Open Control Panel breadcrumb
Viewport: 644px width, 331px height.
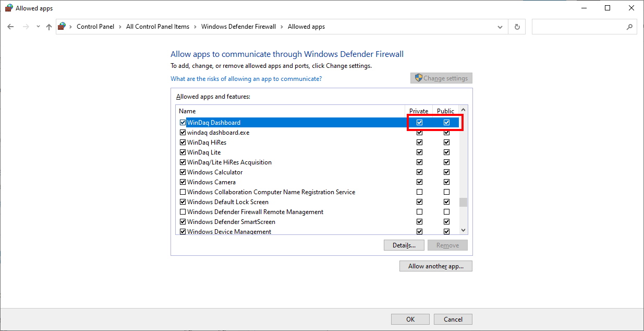click(x=95, y=27)
